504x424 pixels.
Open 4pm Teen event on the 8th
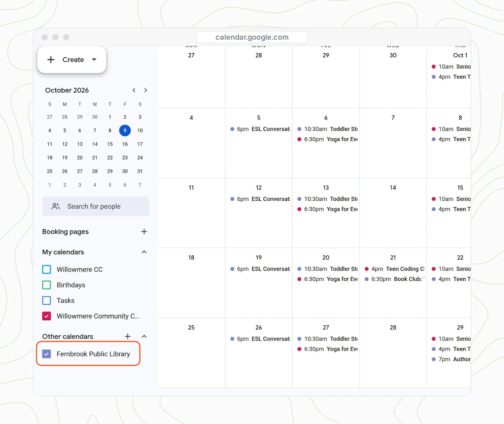451,139
